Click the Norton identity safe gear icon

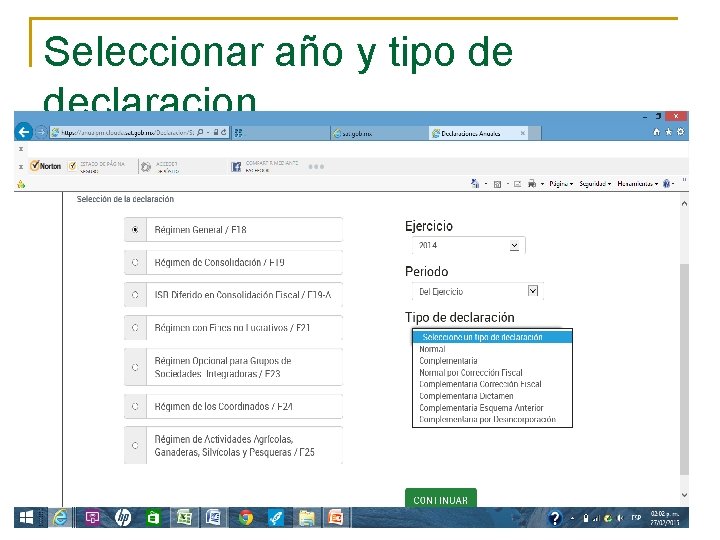(x=146, y=167)
